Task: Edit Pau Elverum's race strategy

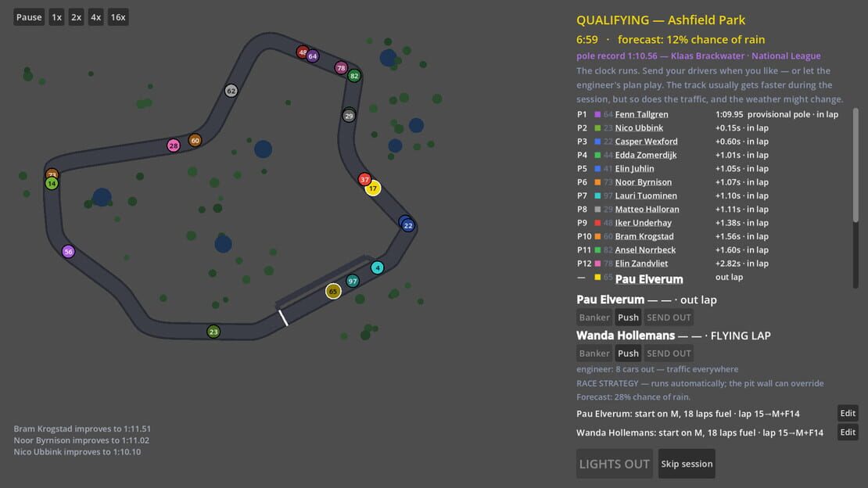Action: click(848, 413)
